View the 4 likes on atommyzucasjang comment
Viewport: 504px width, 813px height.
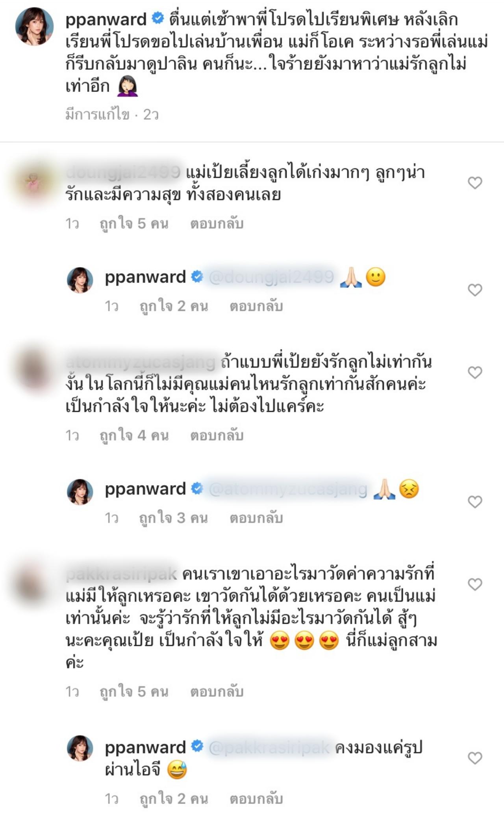(134, 435)
